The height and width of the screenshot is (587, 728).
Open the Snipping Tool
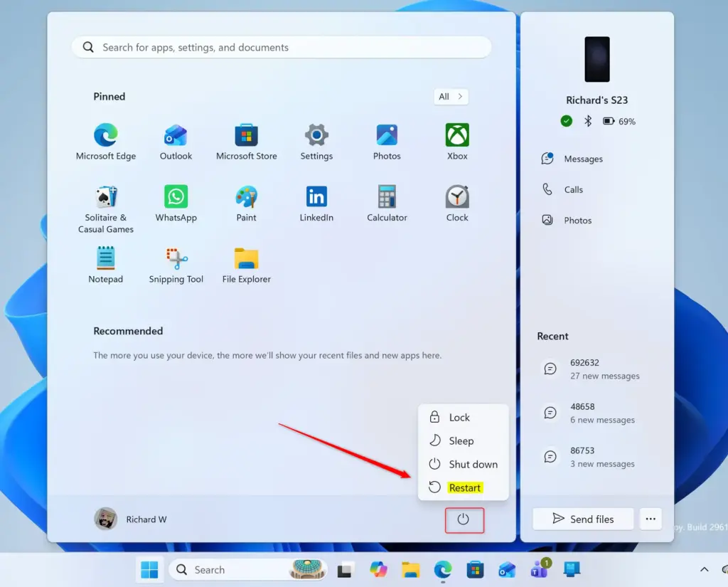coord(176,265)
